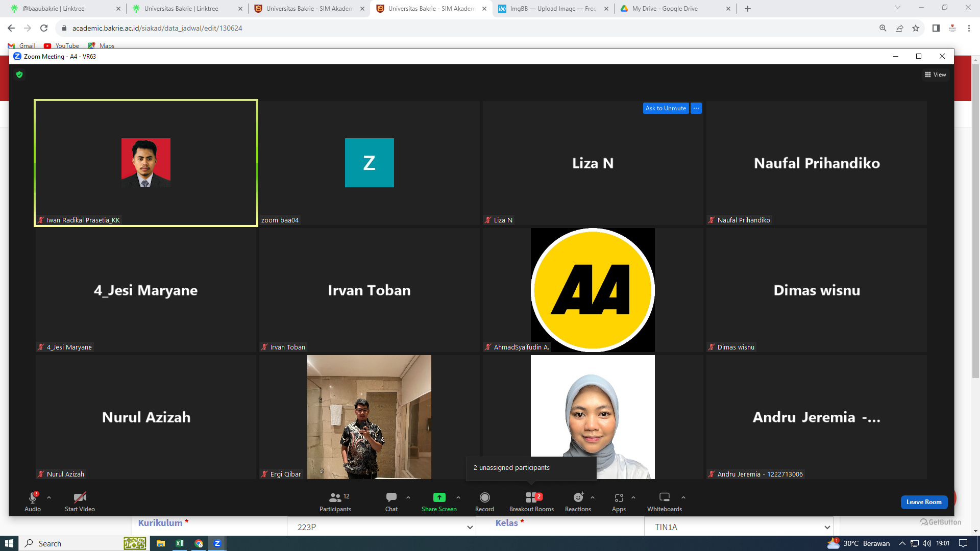Switch to ImgBB Upload Image tab
This screenshot has width=980, height=551.
pos(553,9)
